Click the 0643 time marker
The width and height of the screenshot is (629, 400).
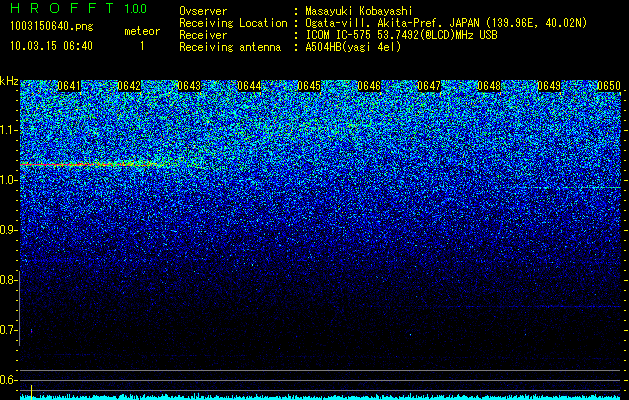click(x=189, y=86)
